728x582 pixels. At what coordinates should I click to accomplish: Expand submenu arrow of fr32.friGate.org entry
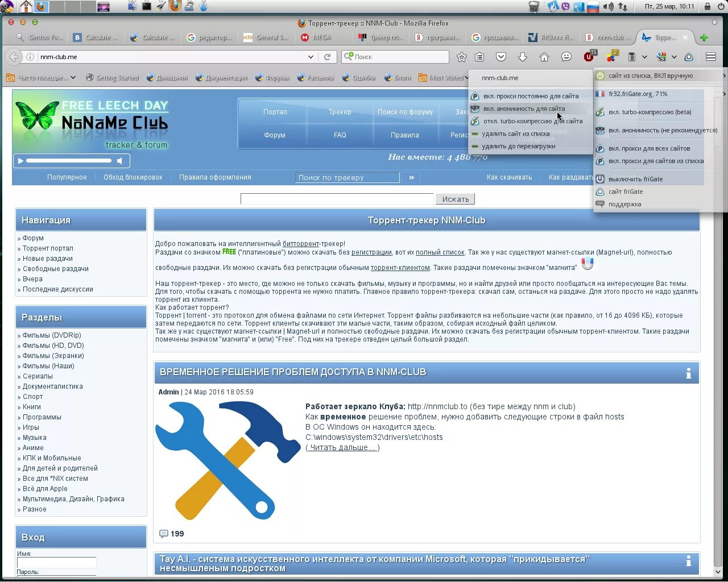[x=724, y=94]
